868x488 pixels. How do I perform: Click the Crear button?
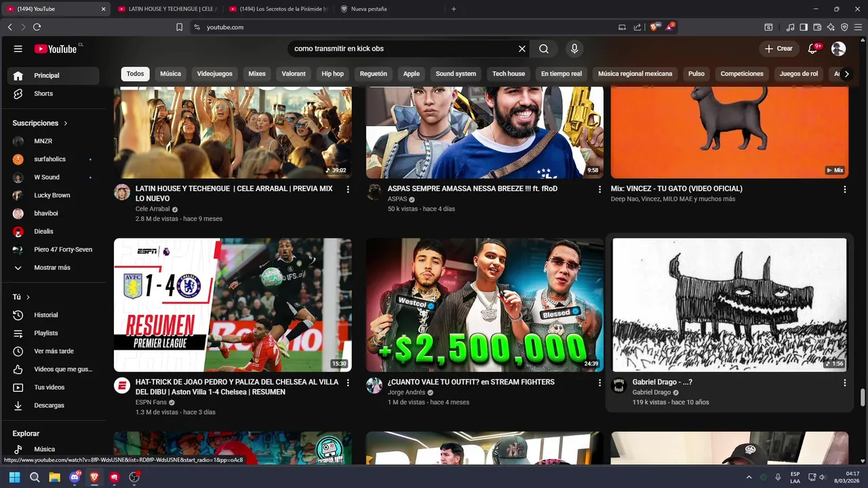778,49
